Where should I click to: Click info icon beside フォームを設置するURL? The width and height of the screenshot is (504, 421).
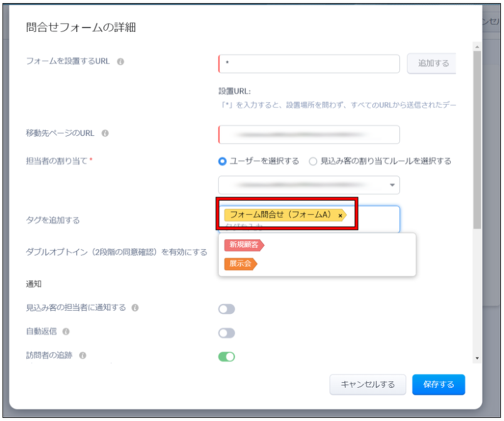[120, 61]
